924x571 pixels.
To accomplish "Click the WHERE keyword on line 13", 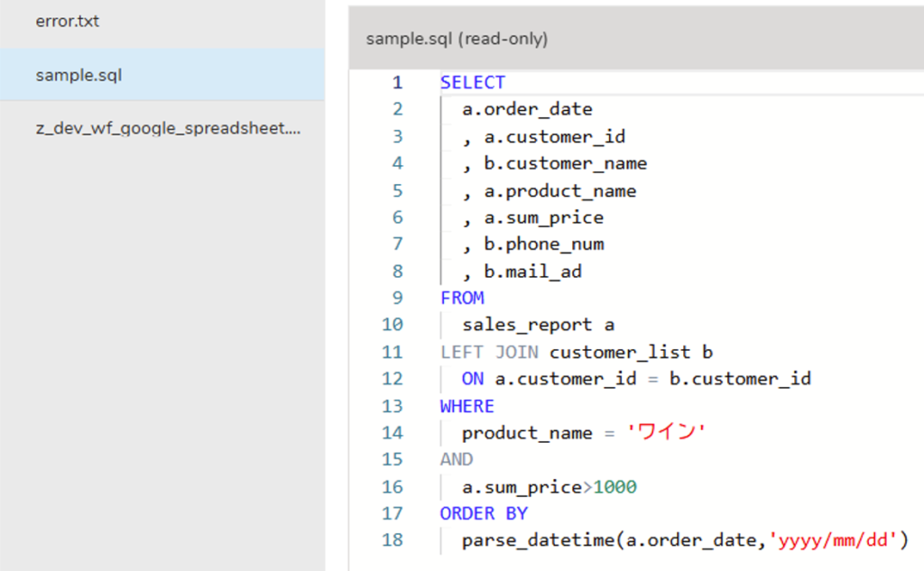I will 467,407.
